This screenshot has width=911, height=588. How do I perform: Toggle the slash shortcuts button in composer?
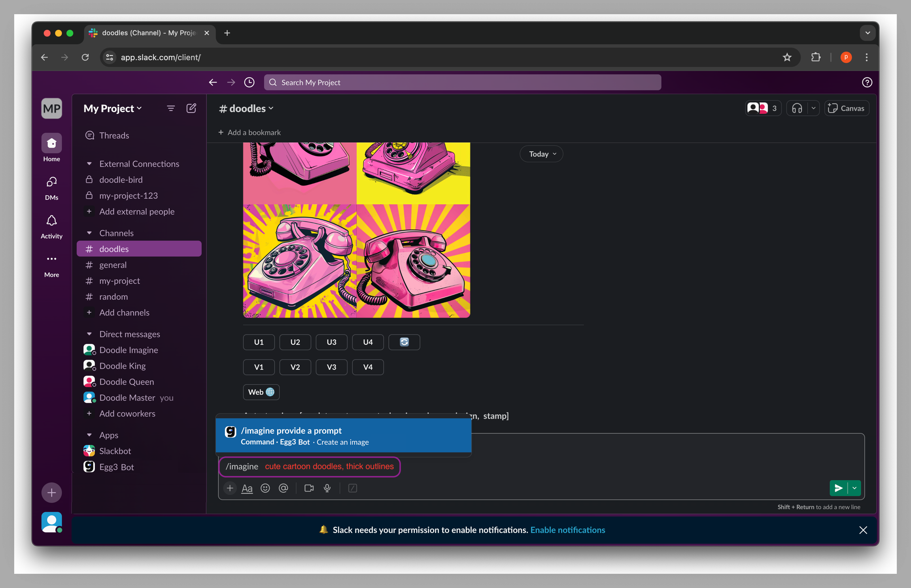point(353,488)
